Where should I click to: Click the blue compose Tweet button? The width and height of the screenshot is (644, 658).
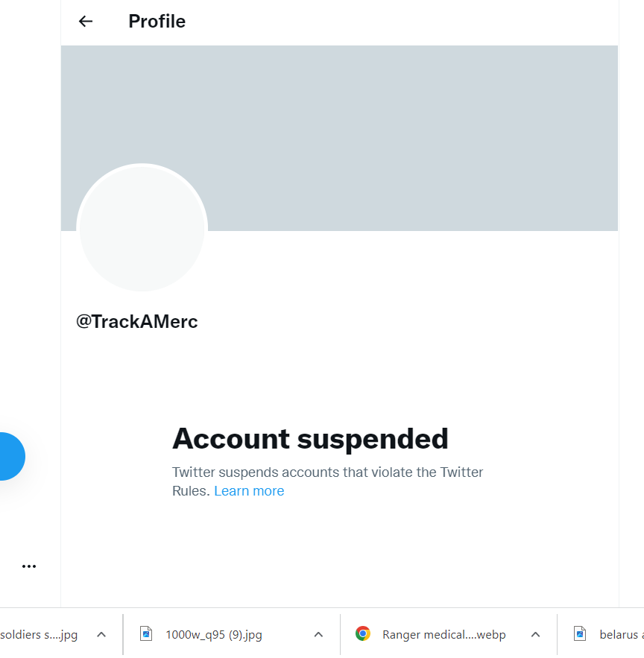point(7,456)
